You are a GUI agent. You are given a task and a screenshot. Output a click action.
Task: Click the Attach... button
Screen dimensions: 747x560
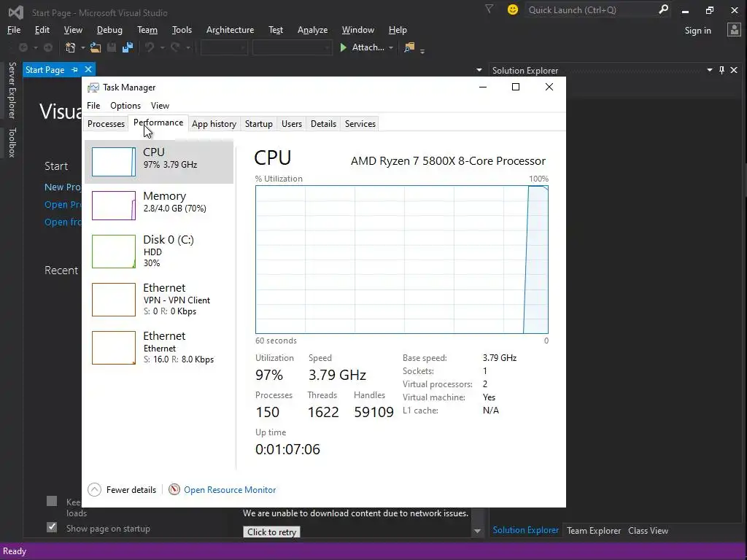[363, 47]
